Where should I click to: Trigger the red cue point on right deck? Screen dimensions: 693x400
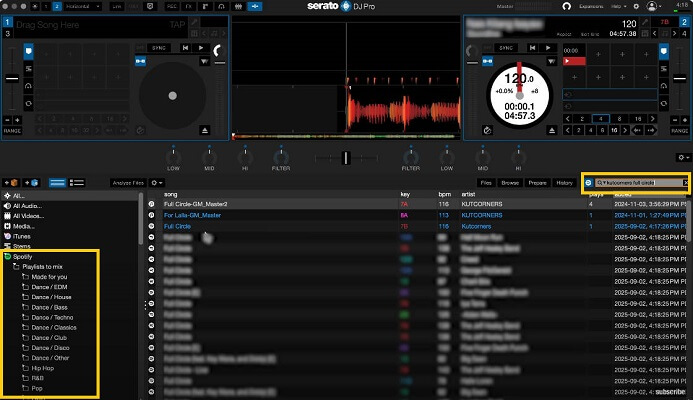574,61
